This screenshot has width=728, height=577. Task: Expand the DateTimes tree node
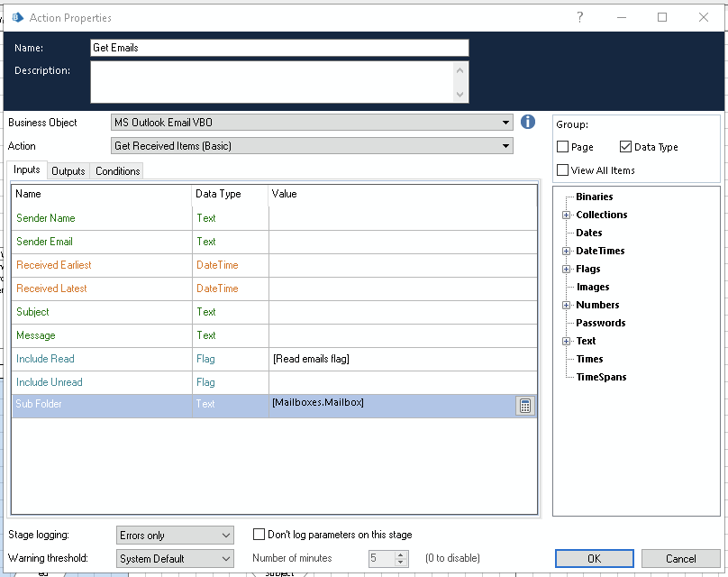566,251
